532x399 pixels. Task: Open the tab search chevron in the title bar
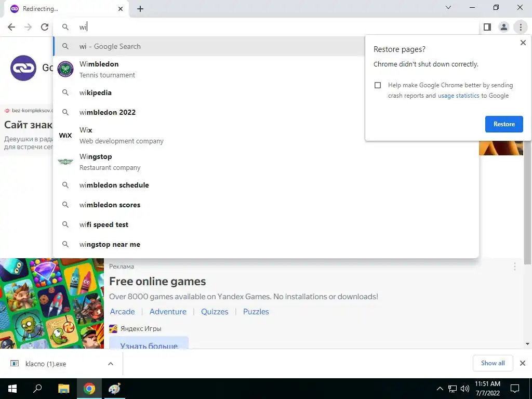coord(448,7)
